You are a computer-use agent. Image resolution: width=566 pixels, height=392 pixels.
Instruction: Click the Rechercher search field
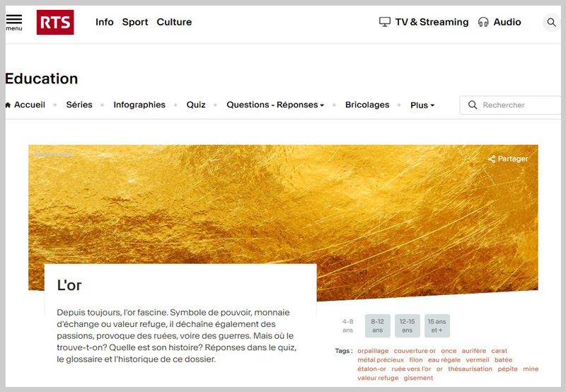tap(519, 105)
